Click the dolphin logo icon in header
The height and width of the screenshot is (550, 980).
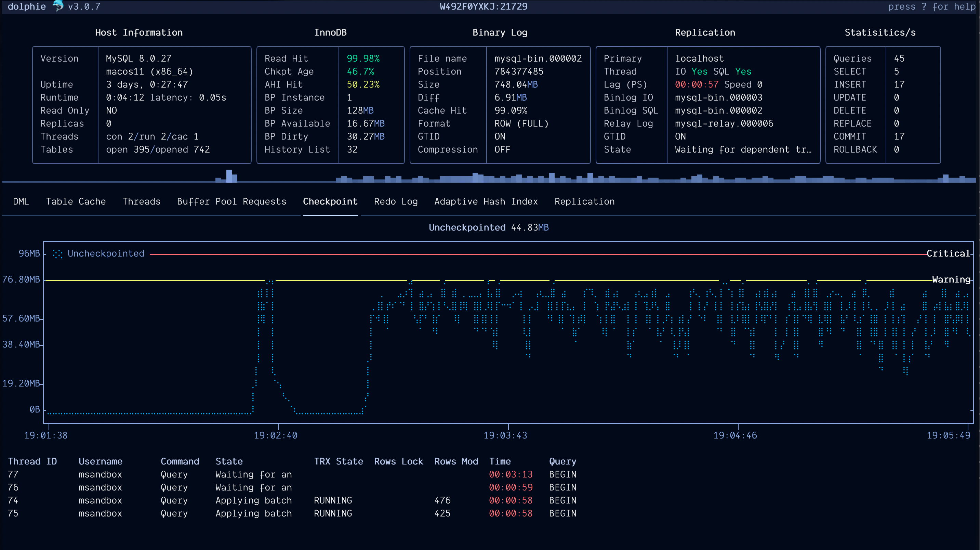pos(58,6)
